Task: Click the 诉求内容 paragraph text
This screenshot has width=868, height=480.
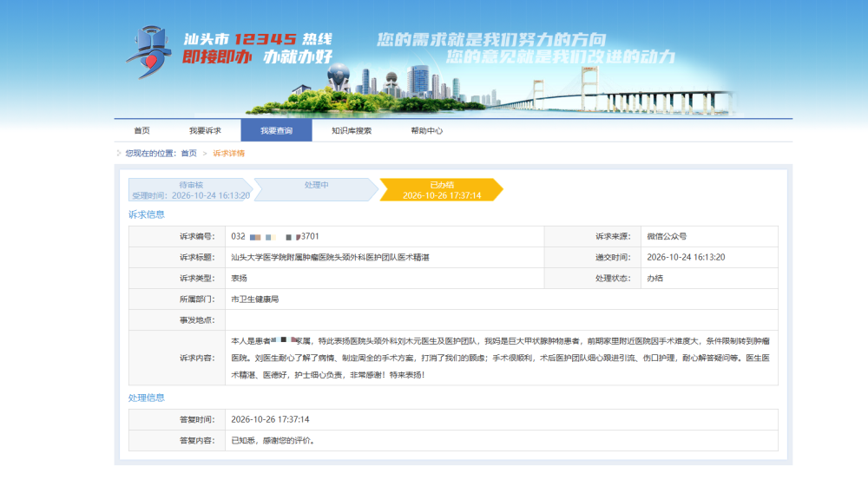Action: coord(501,358)
